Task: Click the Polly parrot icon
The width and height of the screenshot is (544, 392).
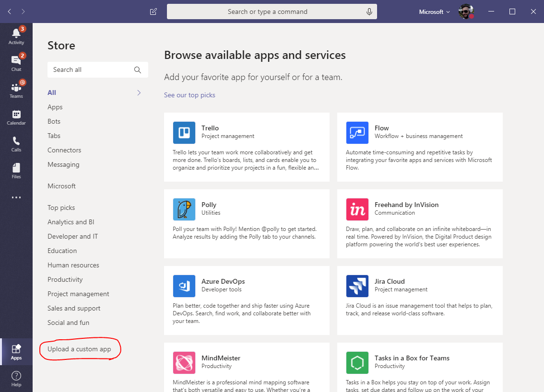Action: [184, 209]
